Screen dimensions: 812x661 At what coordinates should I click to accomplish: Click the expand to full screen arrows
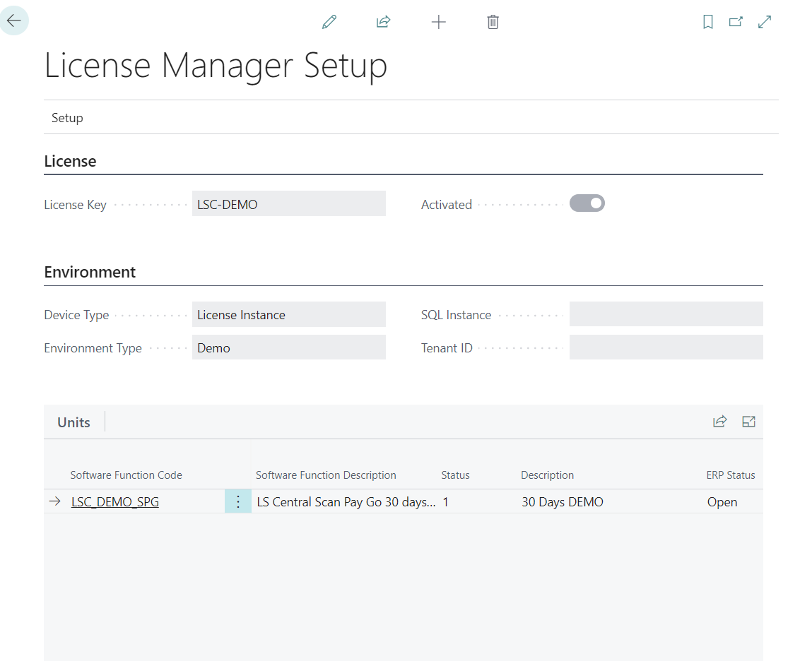(764, 22)
